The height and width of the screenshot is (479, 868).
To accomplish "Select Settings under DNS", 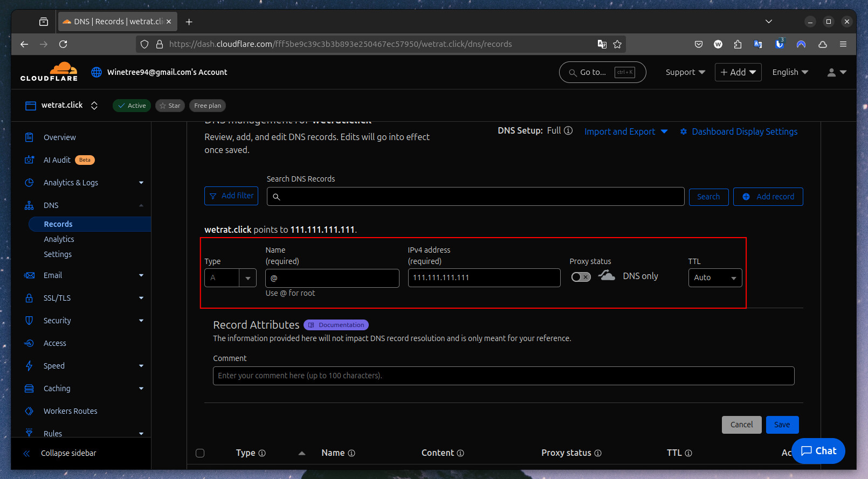I will coord(58,254).
